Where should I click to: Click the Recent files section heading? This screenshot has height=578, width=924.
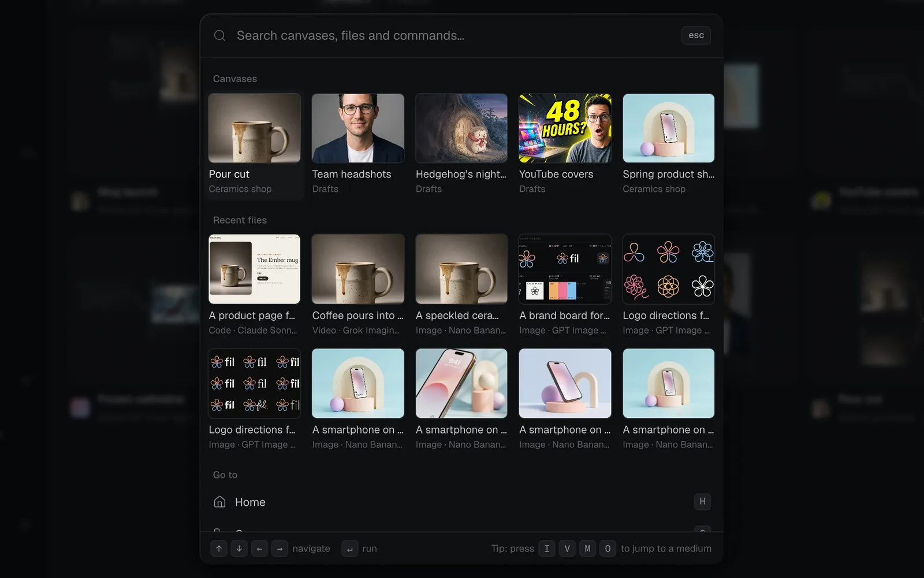[x=240, y=220]
